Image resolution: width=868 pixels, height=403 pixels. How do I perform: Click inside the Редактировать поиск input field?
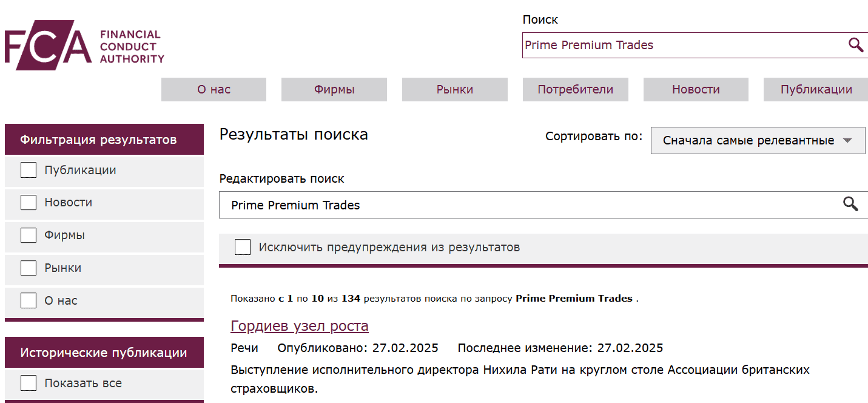point(425,205)
